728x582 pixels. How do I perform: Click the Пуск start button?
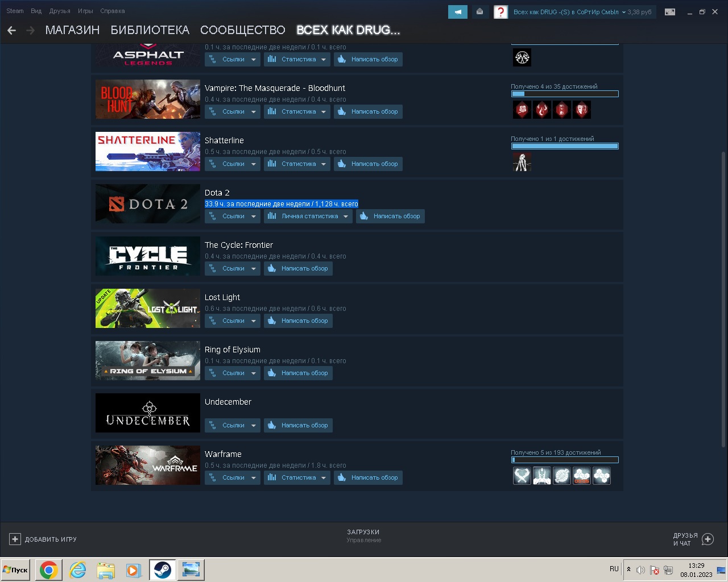click(x=15, y=569)
